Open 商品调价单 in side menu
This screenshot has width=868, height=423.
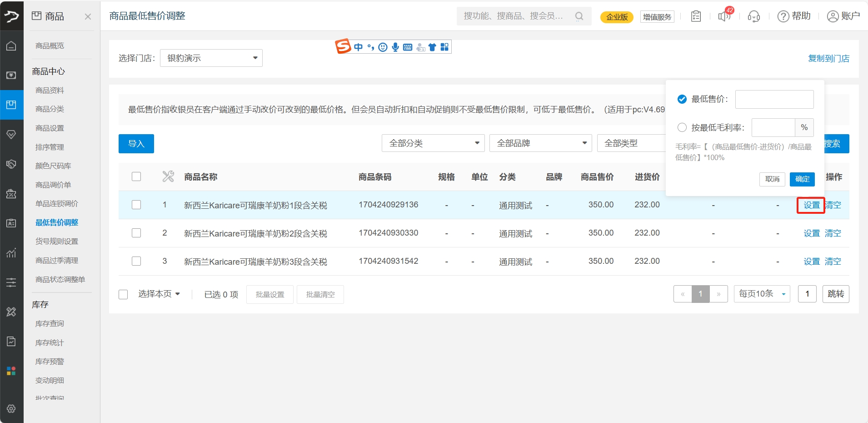click(x=53, y=185)
